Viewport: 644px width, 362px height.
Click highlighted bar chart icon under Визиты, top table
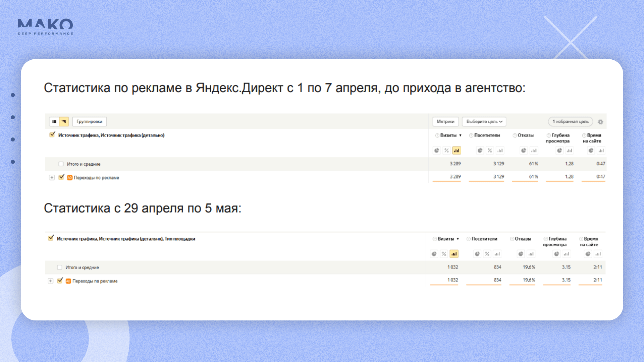click(x=457, y=150)
